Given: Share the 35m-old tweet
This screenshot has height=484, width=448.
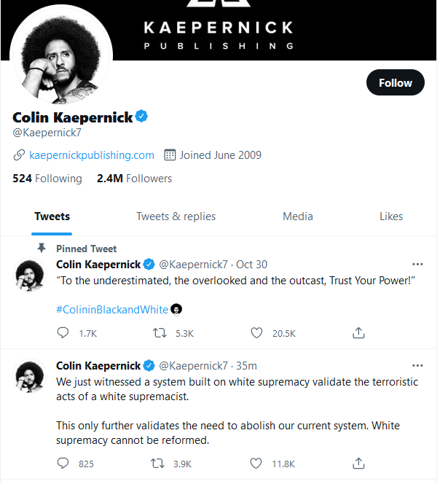Looking at the screenshot, I should (x=358, y=464).
